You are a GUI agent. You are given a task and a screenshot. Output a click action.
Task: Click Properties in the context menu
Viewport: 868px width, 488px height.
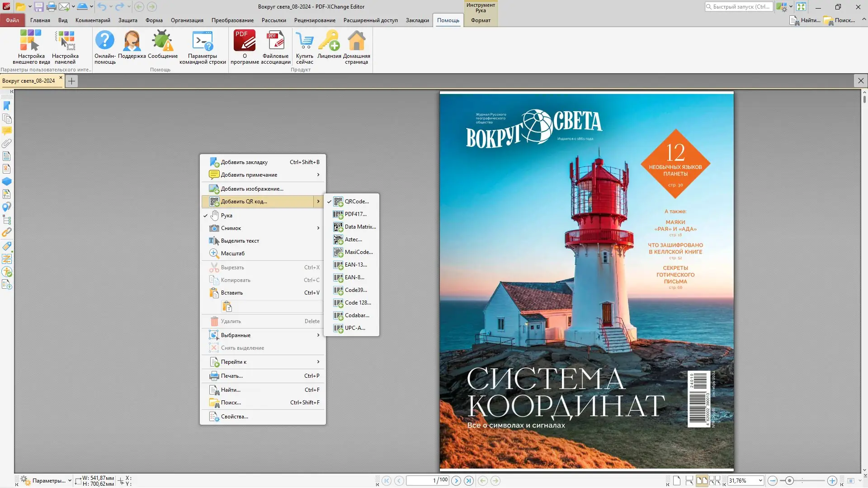[234, 417]
